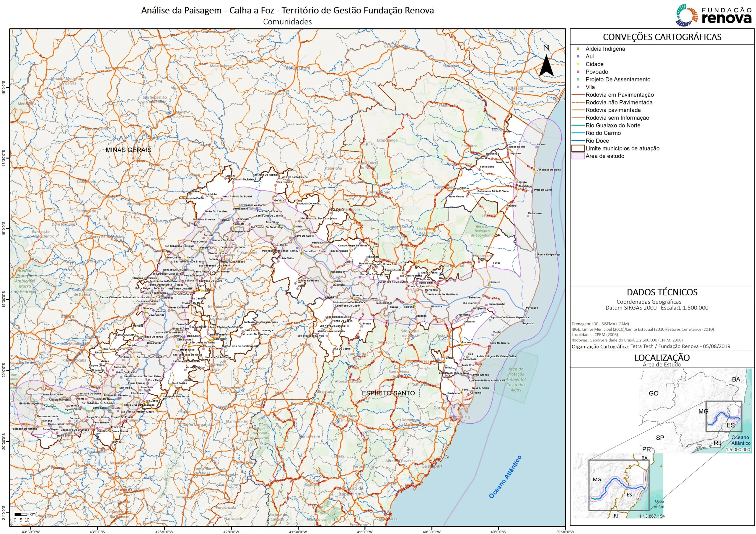This screenshot has width=756, height=534.
Task: Select the Aui purple legend marker
Action: [x=578, y=56]
